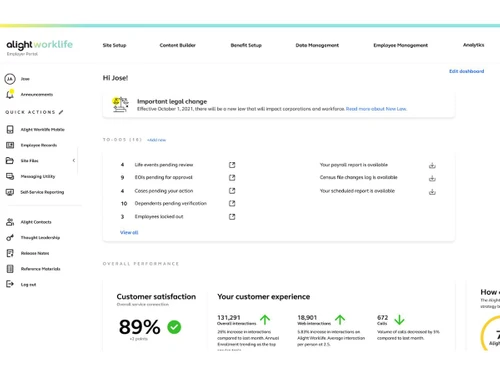Click the Log out icon

[10, 284]
